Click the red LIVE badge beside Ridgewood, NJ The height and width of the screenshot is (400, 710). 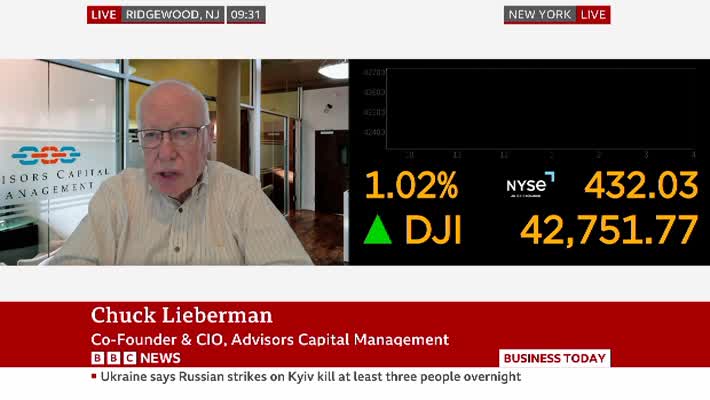[x=104, y=15]
